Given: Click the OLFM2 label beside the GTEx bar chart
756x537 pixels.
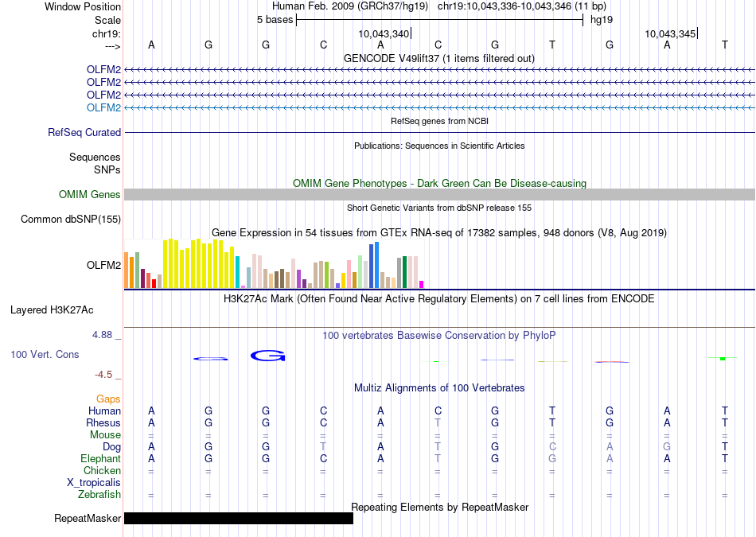Looking at the screenshot, I should coord(103,265).
